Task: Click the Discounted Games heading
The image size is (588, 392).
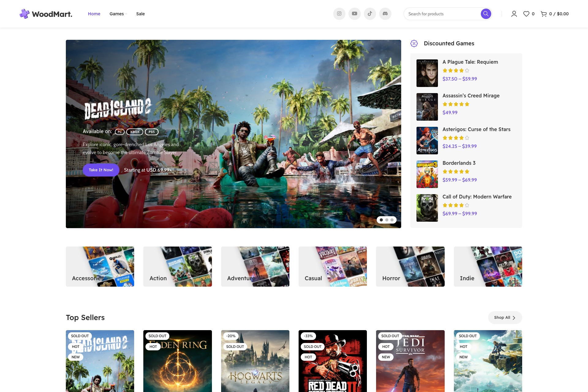Action: click(449, 43)
